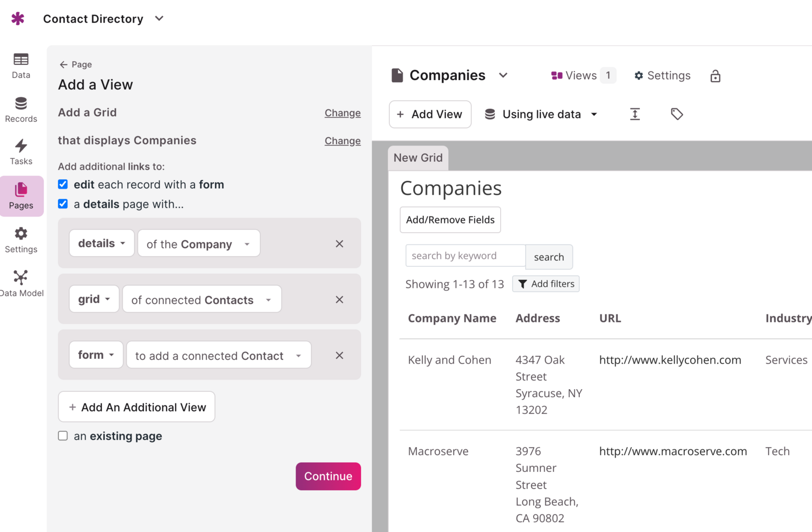
Task: Click the tag icon in toolbar
Action: 677,114
